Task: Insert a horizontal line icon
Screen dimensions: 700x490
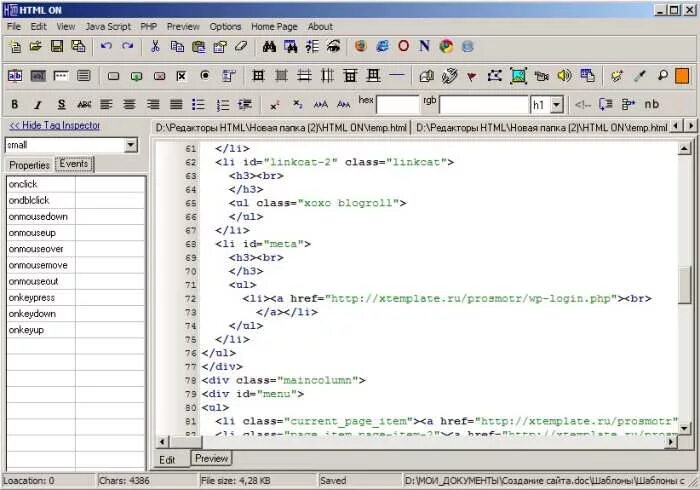Action: 396,76
